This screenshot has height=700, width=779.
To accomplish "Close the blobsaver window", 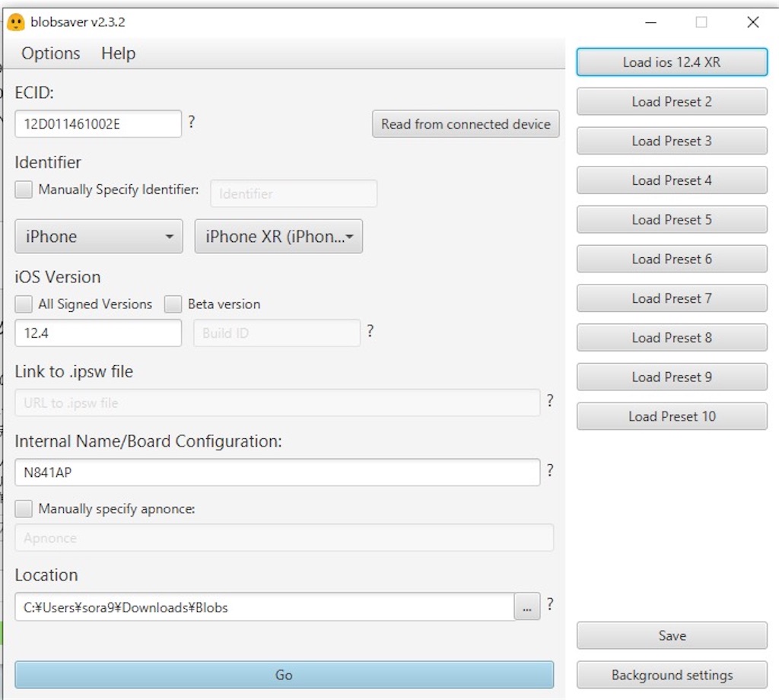I will [752, 22].
